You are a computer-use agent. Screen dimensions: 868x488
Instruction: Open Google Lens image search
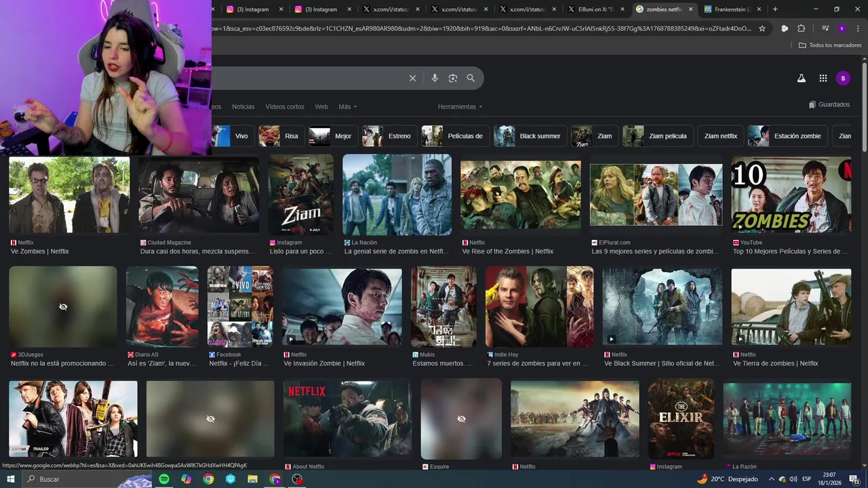click(453, 78)
